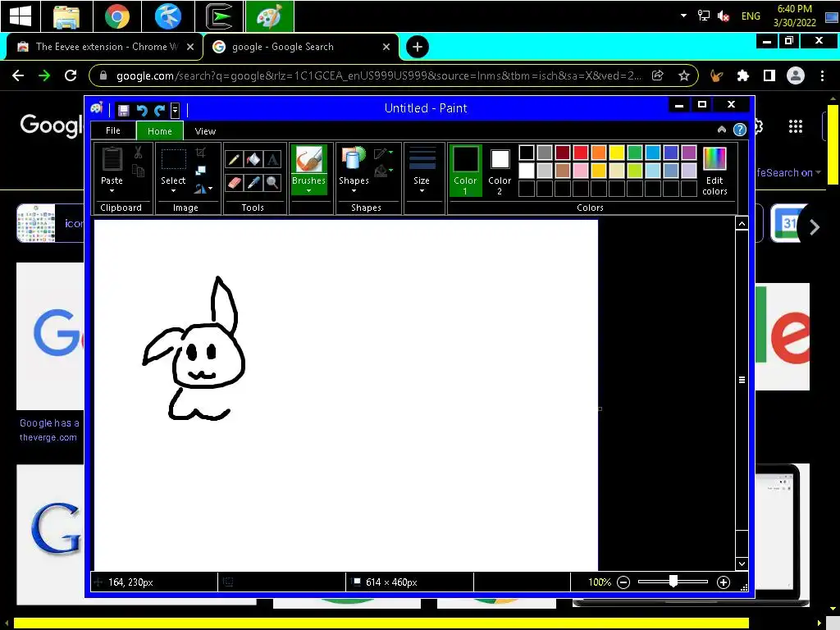Click the Undo arrow in Paint
840x630 pixels.
(142, 111)
